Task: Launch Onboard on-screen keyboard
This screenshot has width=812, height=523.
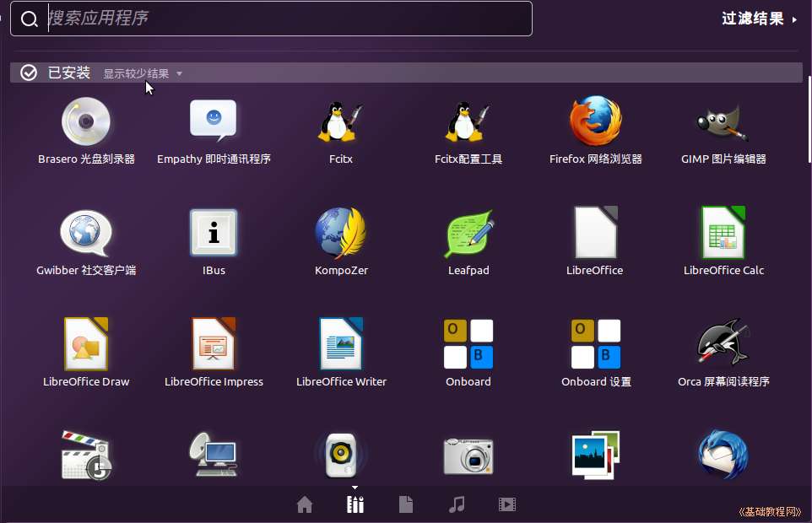Action: pyautogui.click(x=468, y=344)
